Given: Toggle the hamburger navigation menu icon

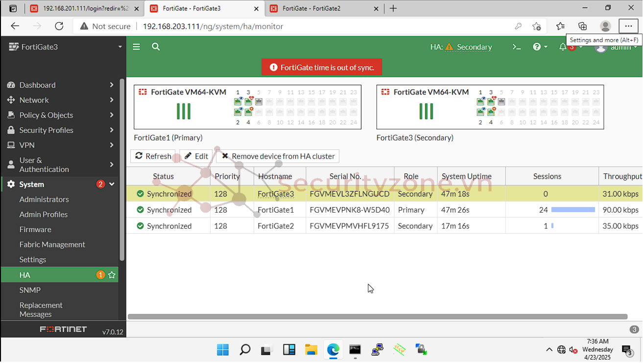Looking at the screenshot, I should [136, 47].
